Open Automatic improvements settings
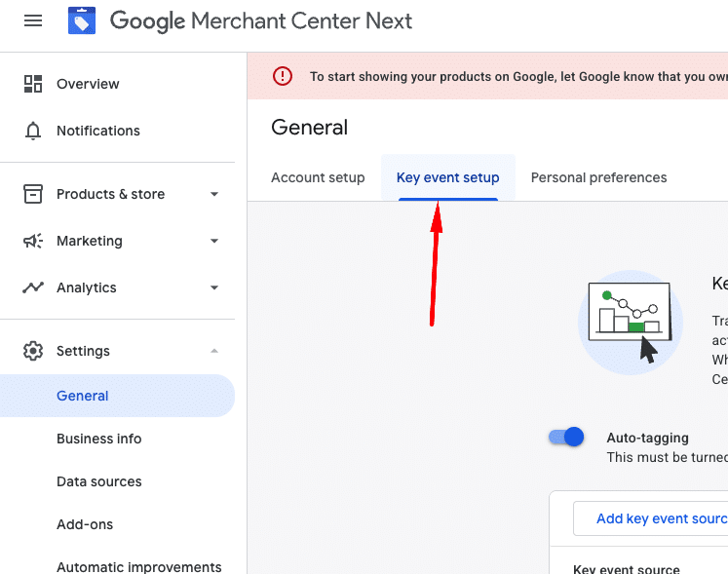This screenshot has width=728, height=574. (138, 567)
